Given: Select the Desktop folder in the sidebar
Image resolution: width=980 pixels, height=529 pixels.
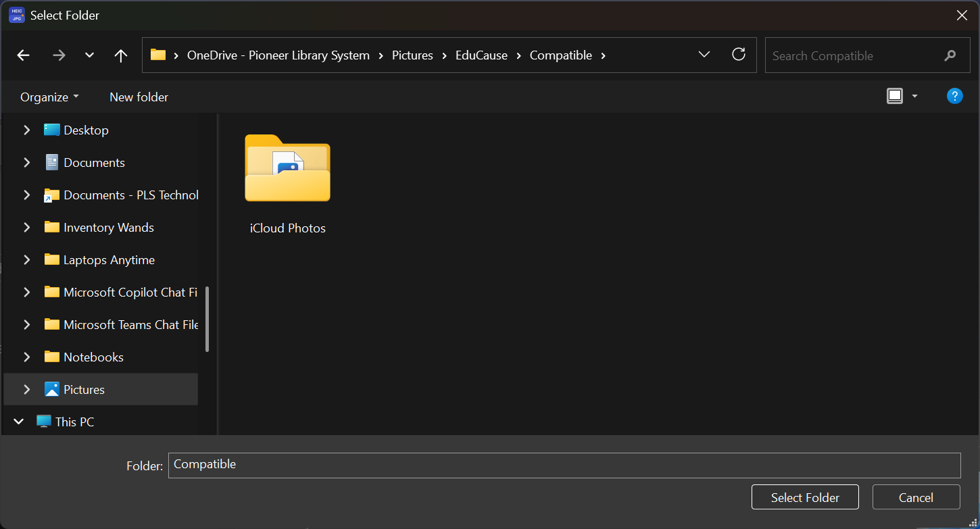Looking at the screenshot, I should (x=86, y=130).
